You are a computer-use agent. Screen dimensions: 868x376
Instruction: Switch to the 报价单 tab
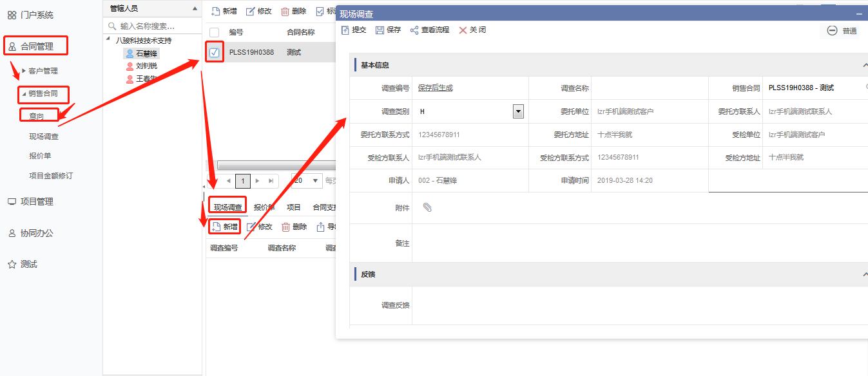264,207
